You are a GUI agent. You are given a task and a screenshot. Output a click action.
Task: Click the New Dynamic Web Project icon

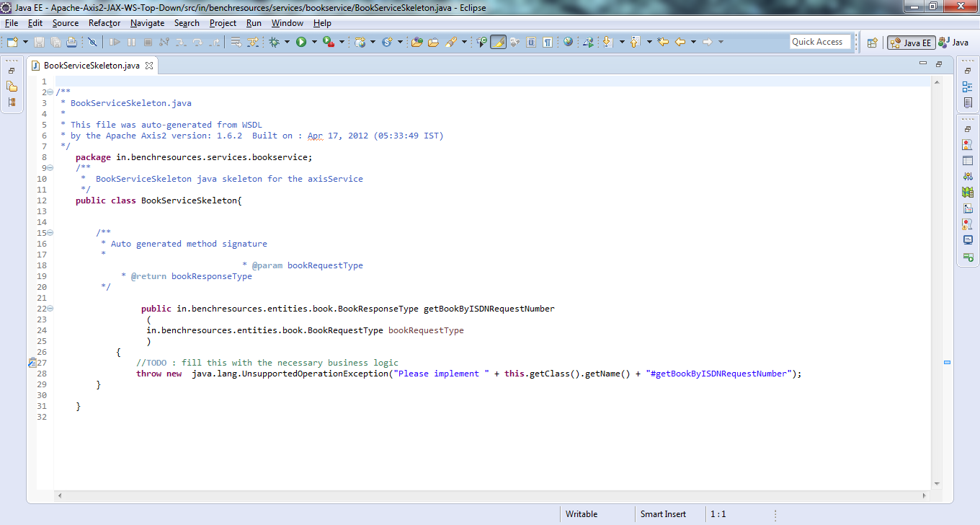[360, 42]
